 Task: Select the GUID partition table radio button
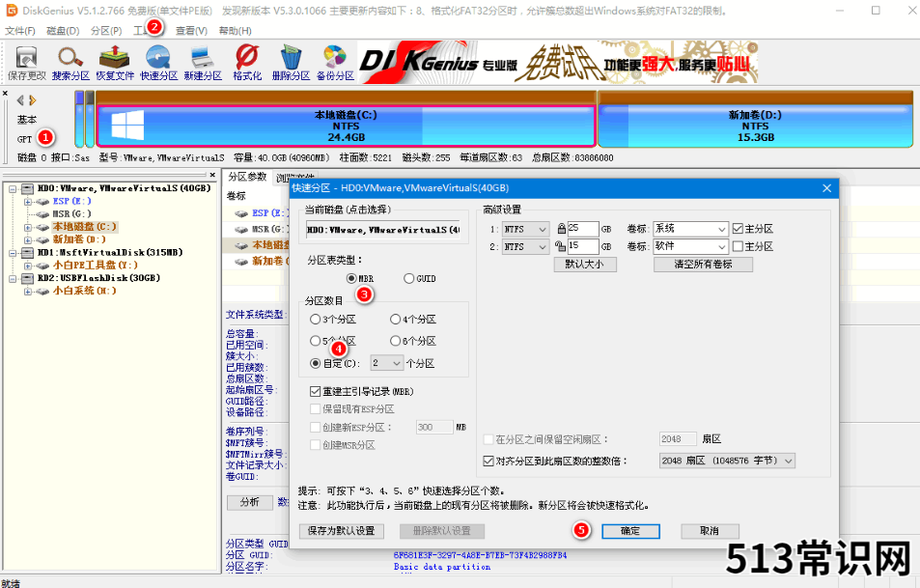click(409, 278)
